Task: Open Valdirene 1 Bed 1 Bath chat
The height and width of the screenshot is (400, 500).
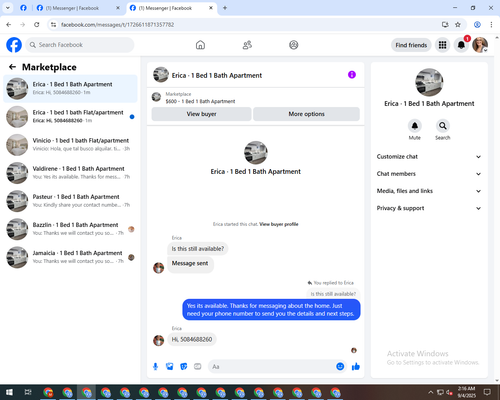Action: pos(70,173)
